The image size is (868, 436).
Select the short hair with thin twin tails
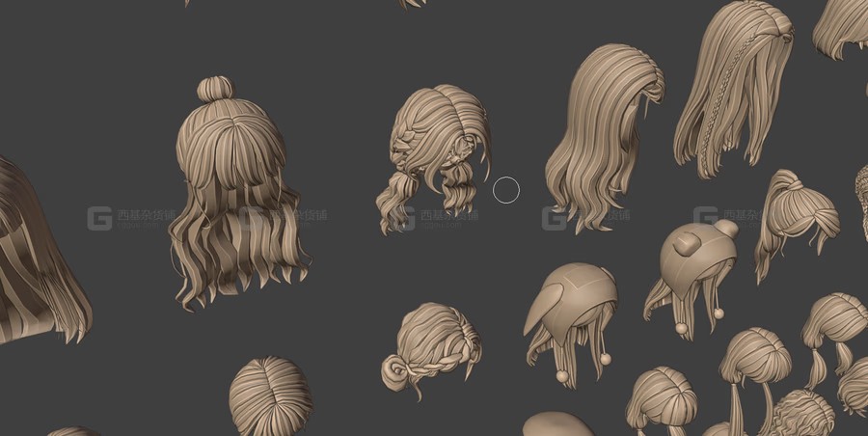click(754, 362)
